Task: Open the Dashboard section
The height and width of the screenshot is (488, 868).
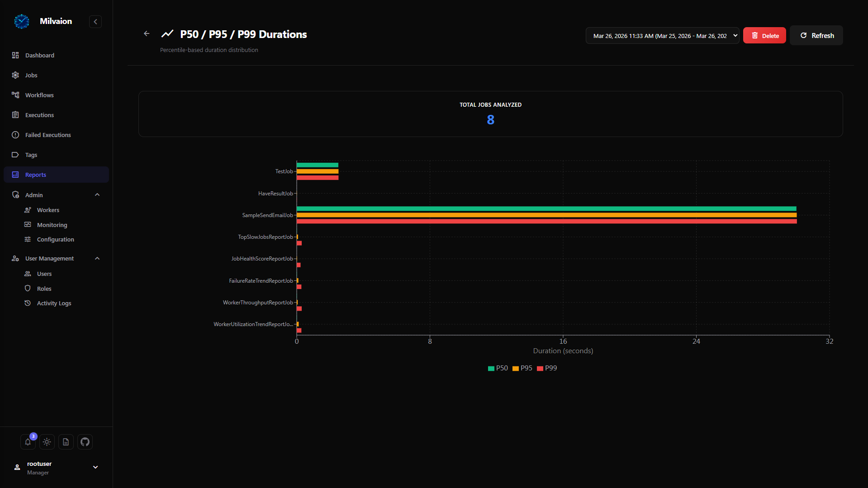Action: point(40,55)
